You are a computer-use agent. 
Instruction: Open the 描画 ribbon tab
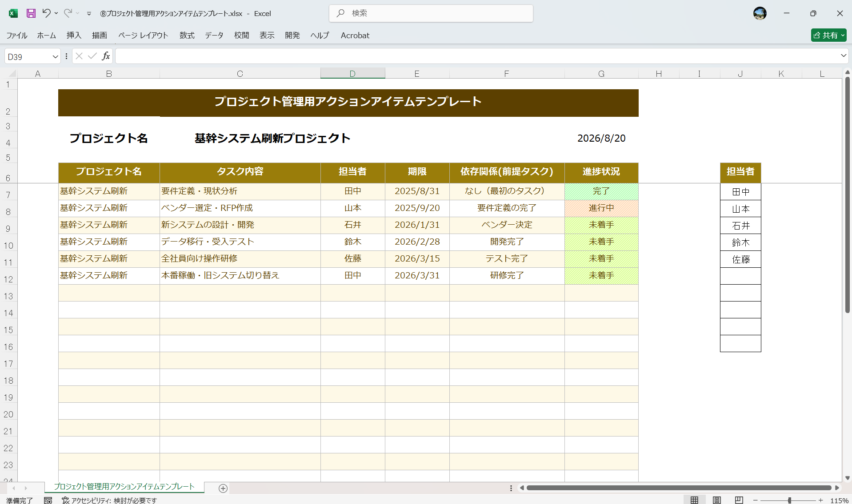click(100, 36)
